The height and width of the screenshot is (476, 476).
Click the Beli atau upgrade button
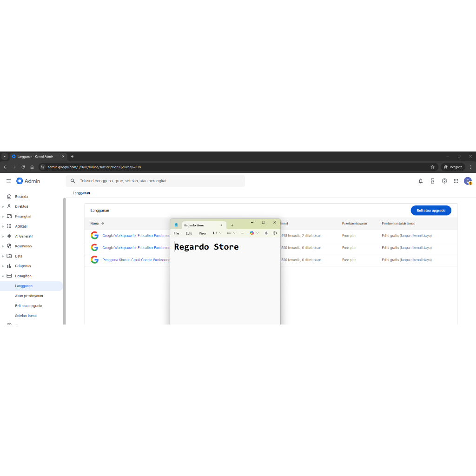(x=431, y=210)
